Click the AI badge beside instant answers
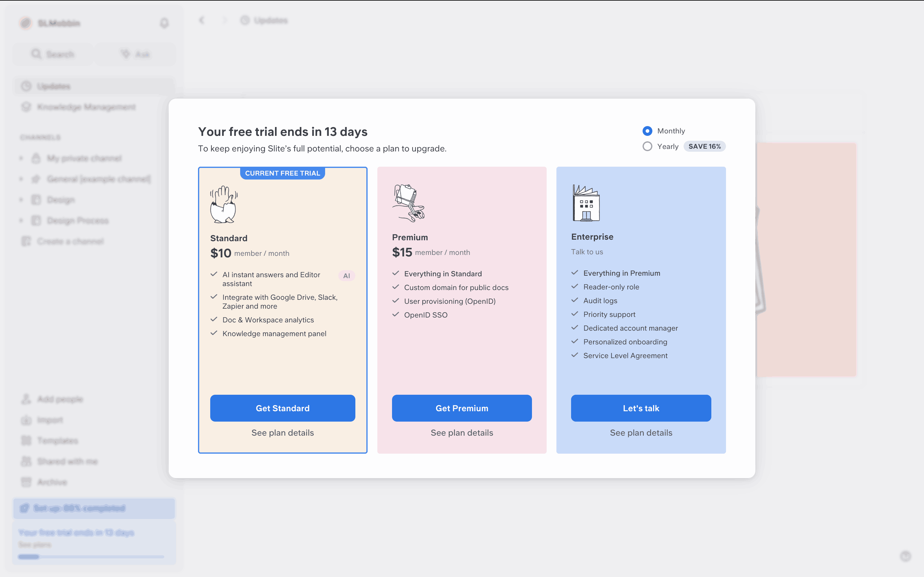924x577 pixels. point(346,275)
